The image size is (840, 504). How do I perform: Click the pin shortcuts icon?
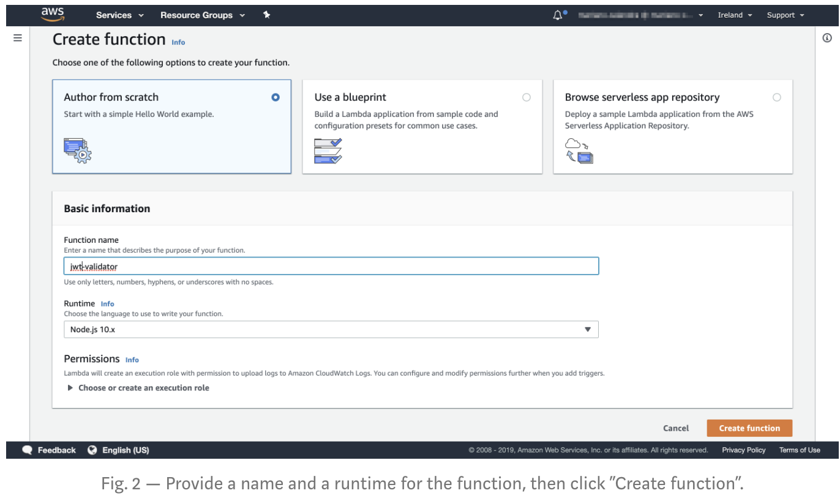point(266,15)
